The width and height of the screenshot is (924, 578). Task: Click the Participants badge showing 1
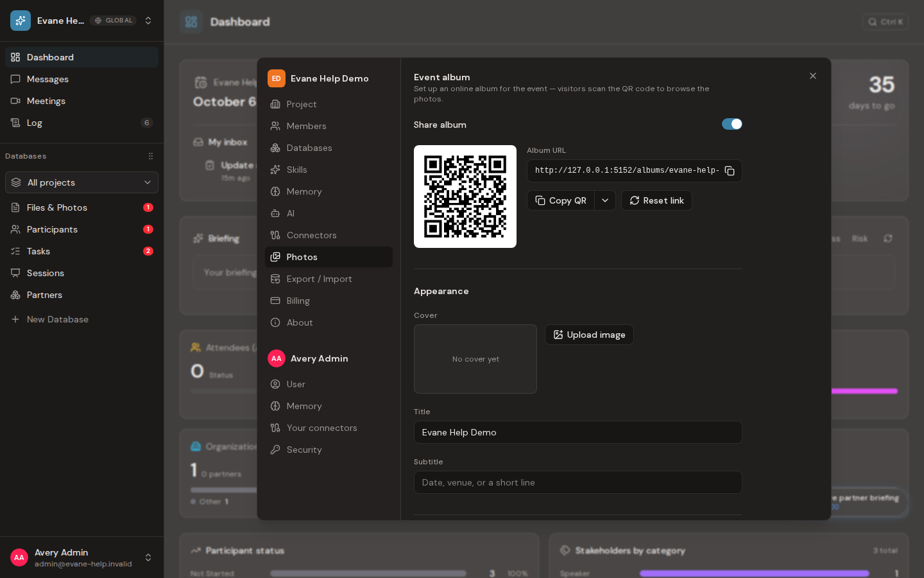tap(148, 229)
